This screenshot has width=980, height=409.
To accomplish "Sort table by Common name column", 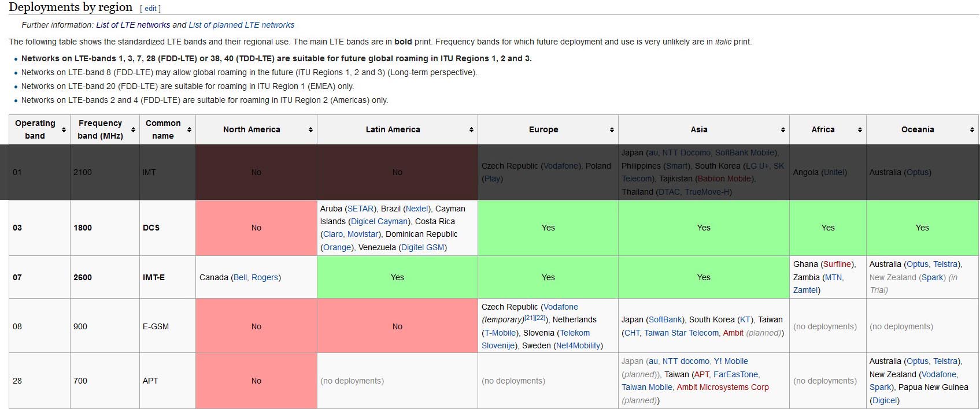I will 189,129.
